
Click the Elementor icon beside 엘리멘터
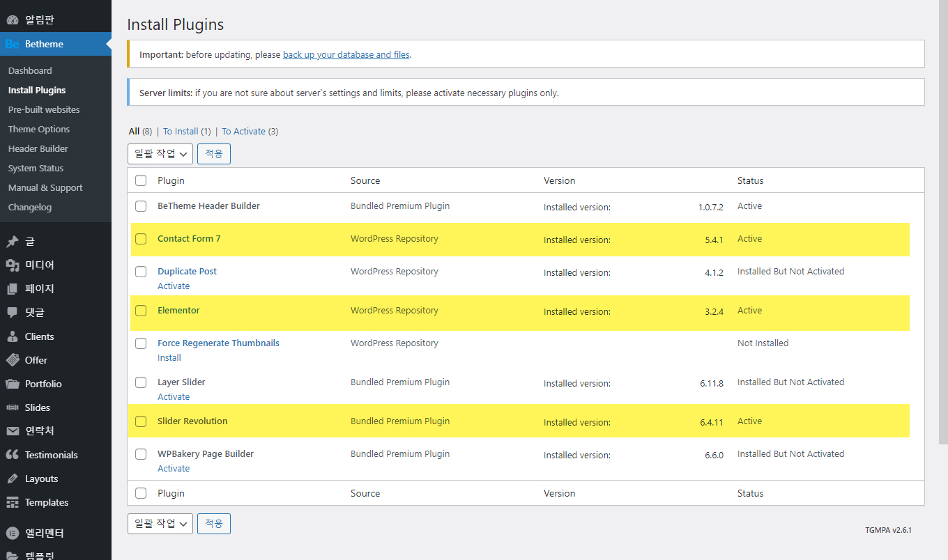coord(13,534)
